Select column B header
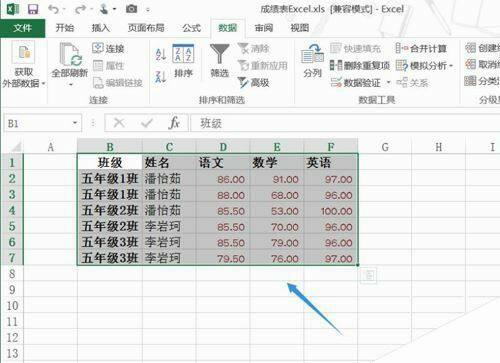This screenshot has width=500, height=363. tap(110, 147)
